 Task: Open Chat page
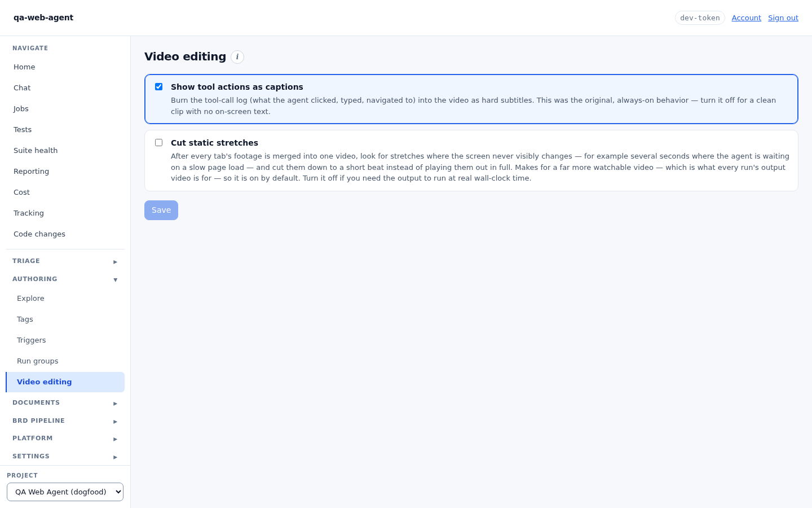pos(65,87)
